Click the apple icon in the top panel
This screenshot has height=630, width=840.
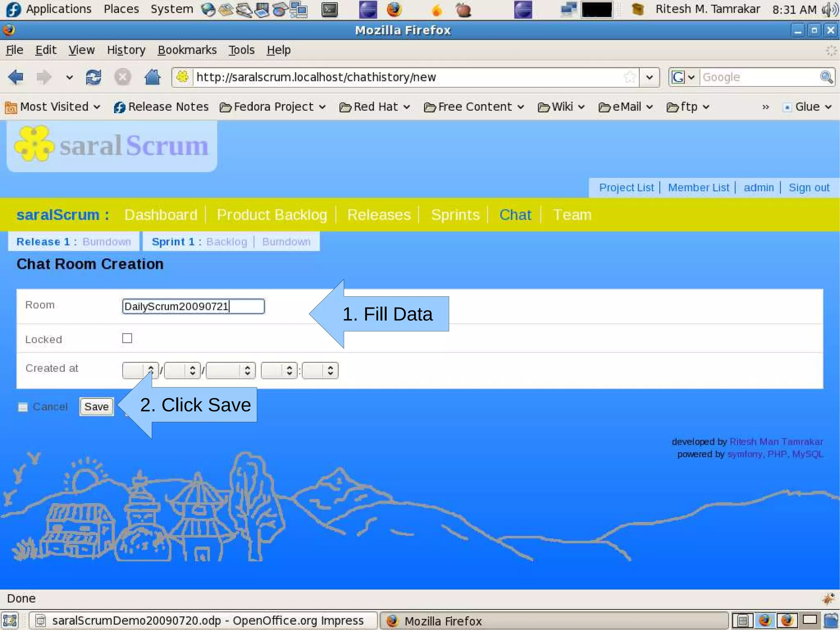pyautogui.click(x=463, y=9)
